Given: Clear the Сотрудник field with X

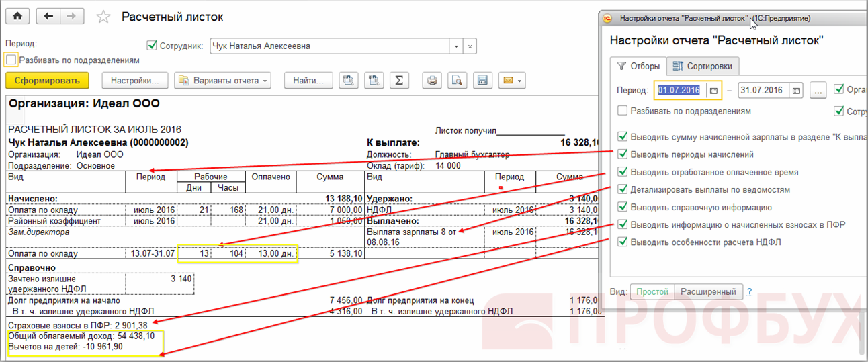Looking at the screenshot, I should pyautogui.click(x=470, y=46).
